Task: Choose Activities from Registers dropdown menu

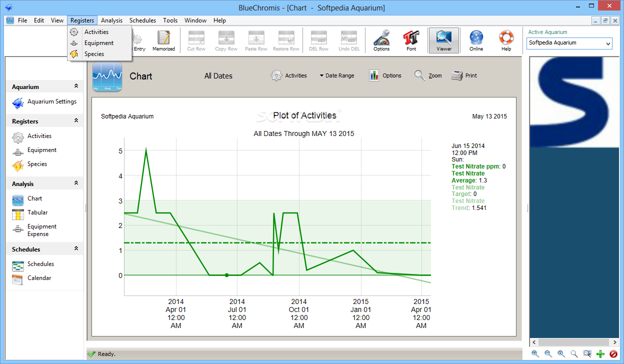Action: coord(99,32)
